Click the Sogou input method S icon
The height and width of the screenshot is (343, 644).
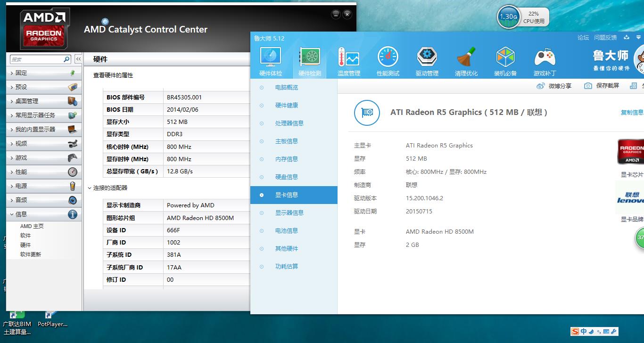tap(575, 332)
